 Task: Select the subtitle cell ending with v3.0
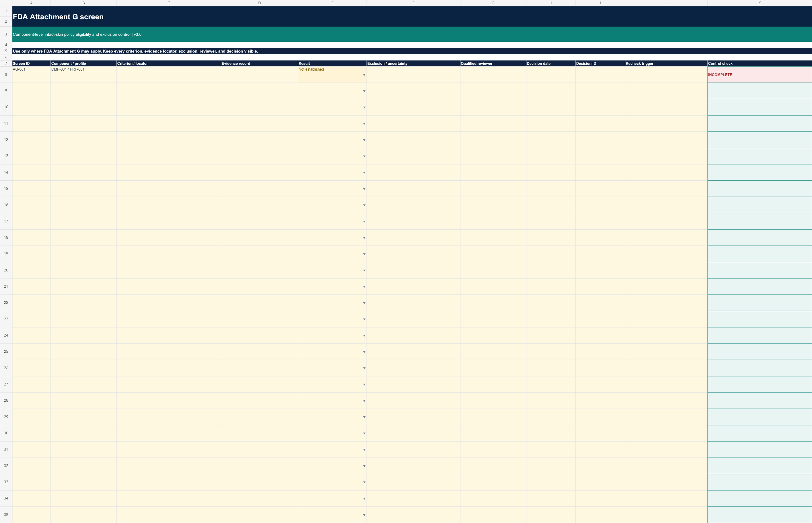point(412,34)
